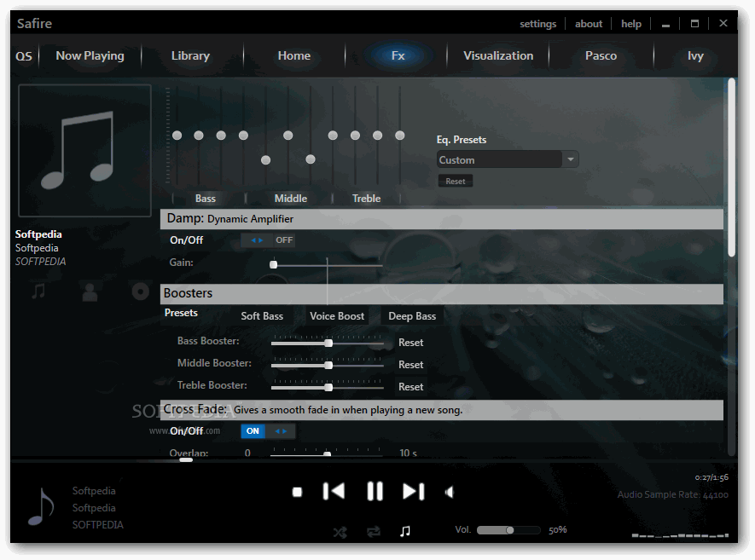Switch to the Library tab
The width and height of the screenshot is (755, 560).
191,55
